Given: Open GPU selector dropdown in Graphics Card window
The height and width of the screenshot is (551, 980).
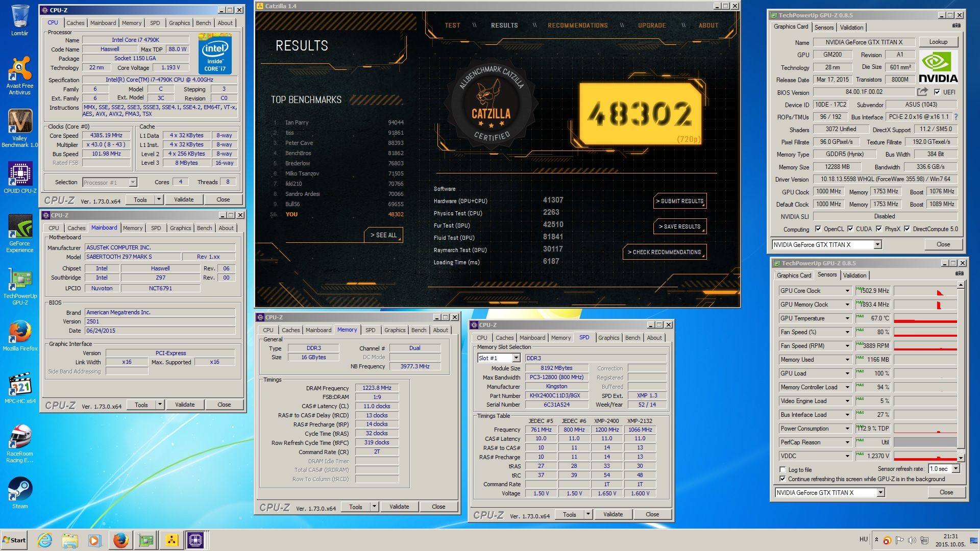Looking at the screenshot, I should point(878,245).
